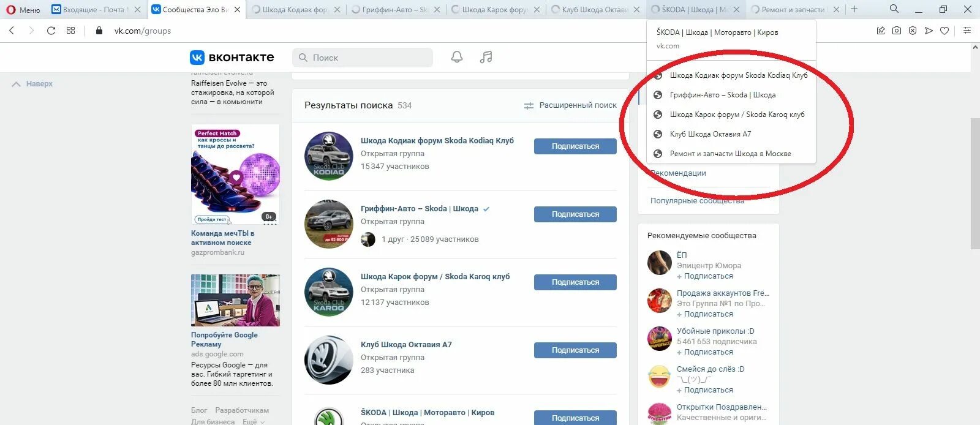Click the send to My Flow icon
This screenshot has height=425, width=980.
(x=929, y=31)
